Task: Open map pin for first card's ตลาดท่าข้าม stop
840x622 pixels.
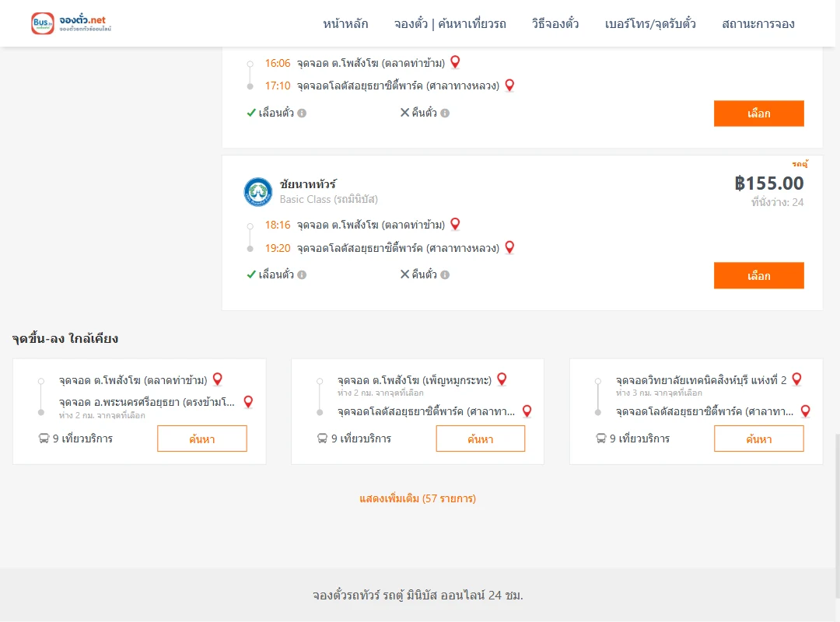Action: point(218,379)
